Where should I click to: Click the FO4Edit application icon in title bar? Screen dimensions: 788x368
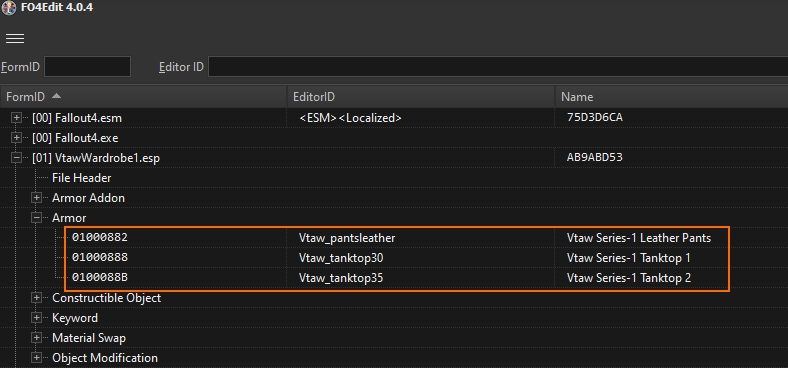coord(8,8)
